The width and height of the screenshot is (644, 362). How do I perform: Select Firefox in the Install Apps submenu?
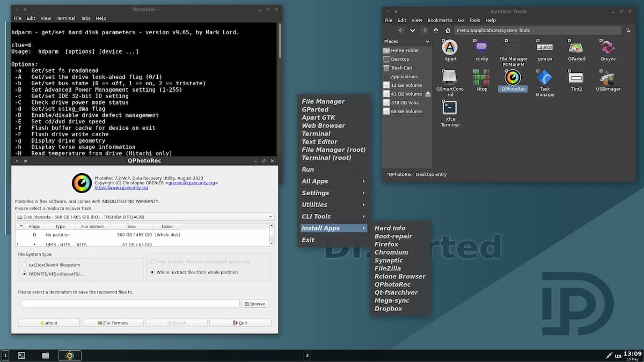[x=386, y=245]
